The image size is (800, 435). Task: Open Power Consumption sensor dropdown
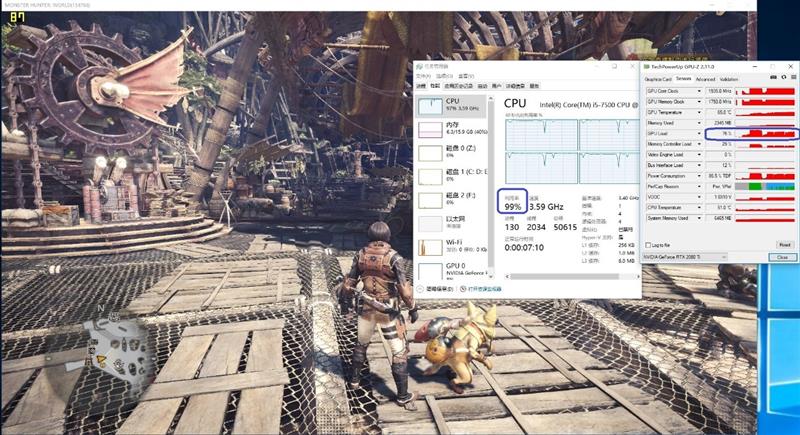(699, 176)
